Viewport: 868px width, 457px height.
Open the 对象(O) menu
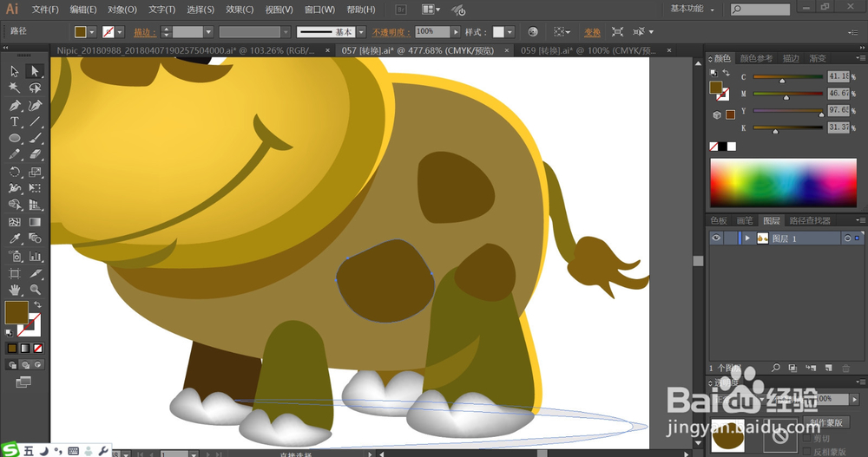click(122, 10)
